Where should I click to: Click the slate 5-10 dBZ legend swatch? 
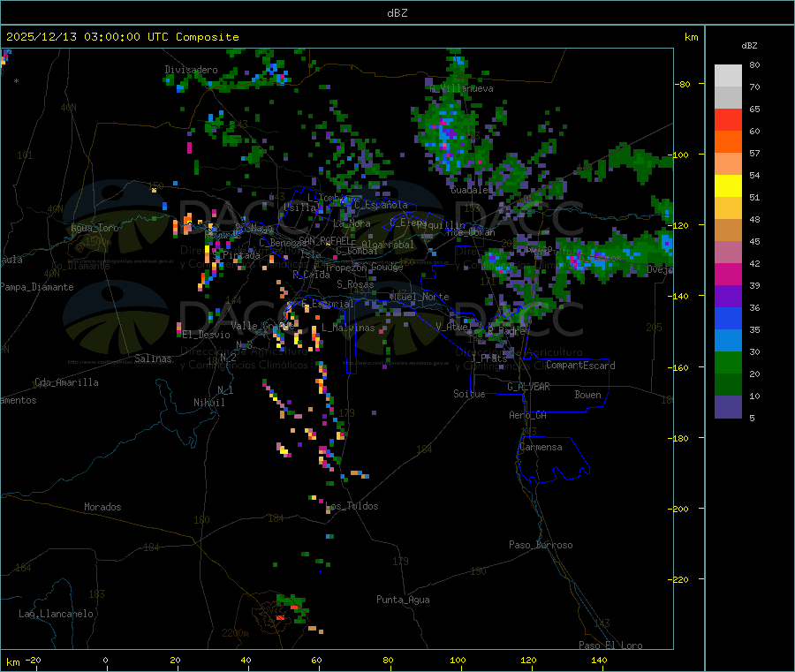click(x=728, y=407)
